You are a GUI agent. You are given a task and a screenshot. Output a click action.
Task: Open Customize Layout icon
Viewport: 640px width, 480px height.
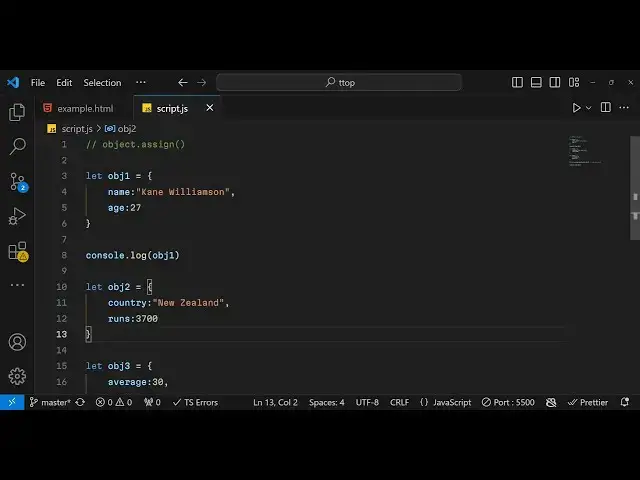(x=574, y=82)
